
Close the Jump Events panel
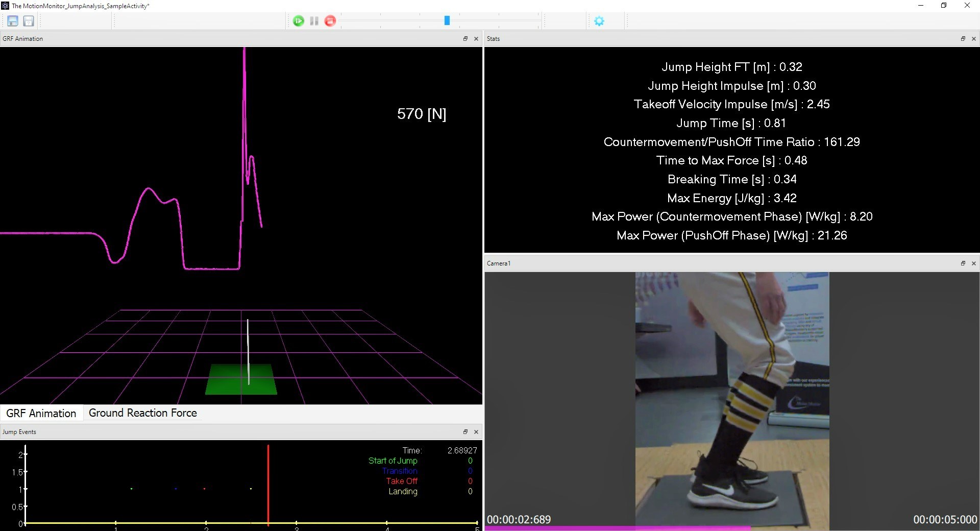tap(476, 432)
